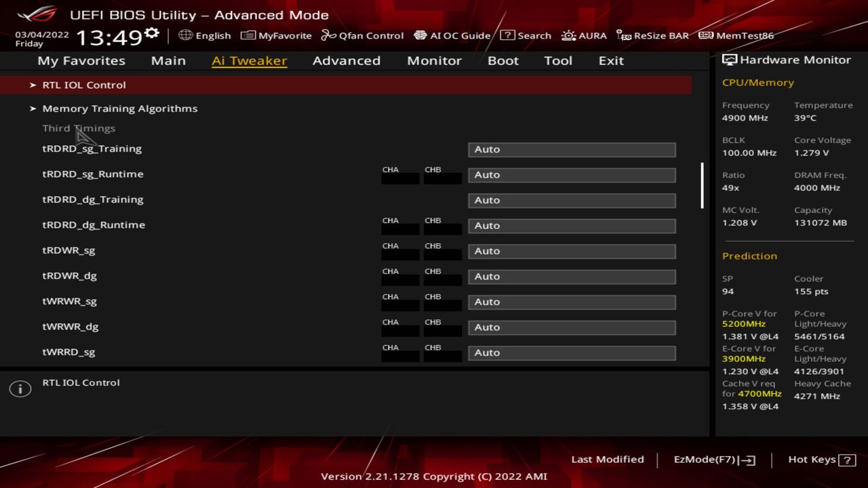Screen dimensions: 868x488
Task: Click the Search question mark icon
Action: (x=507, y=35)
